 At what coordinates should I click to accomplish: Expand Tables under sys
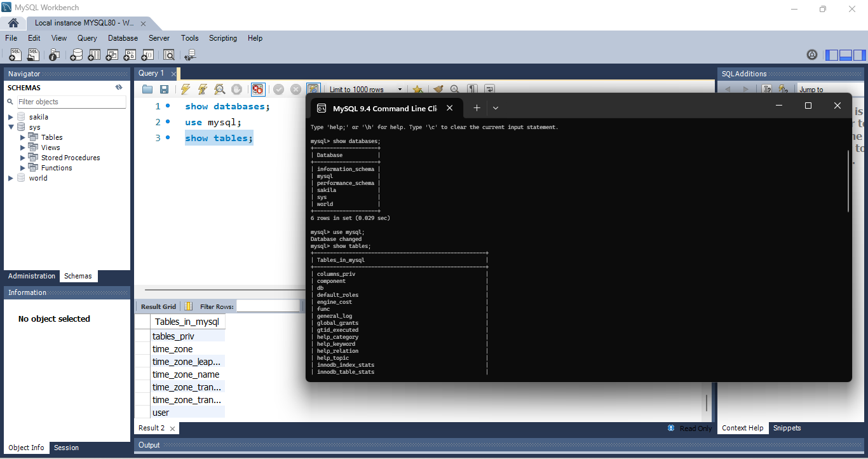click(23, 137)
